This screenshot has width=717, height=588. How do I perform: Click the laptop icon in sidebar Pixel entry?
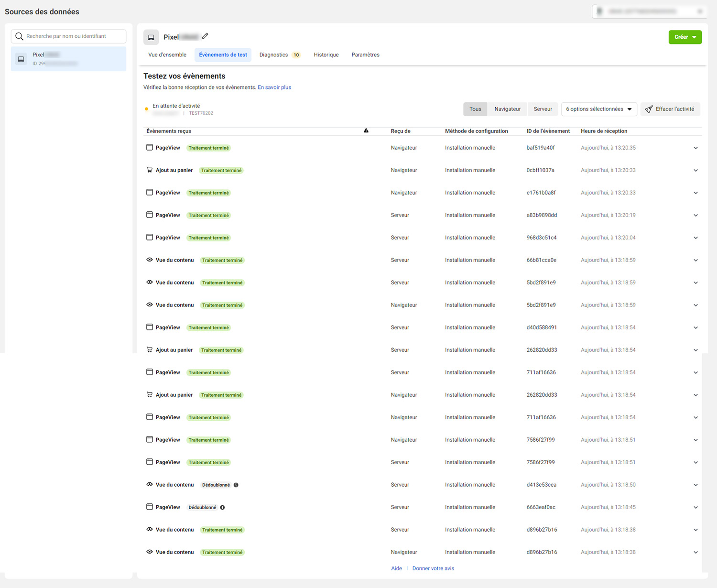(21, 59)
